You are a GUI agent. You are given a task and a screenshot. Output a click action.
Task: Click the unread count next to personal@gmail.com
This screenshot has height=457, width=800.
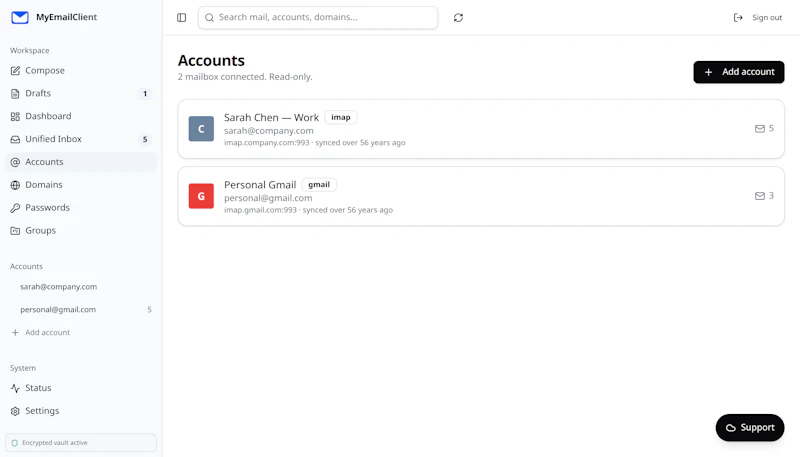[x=149, y=310]
